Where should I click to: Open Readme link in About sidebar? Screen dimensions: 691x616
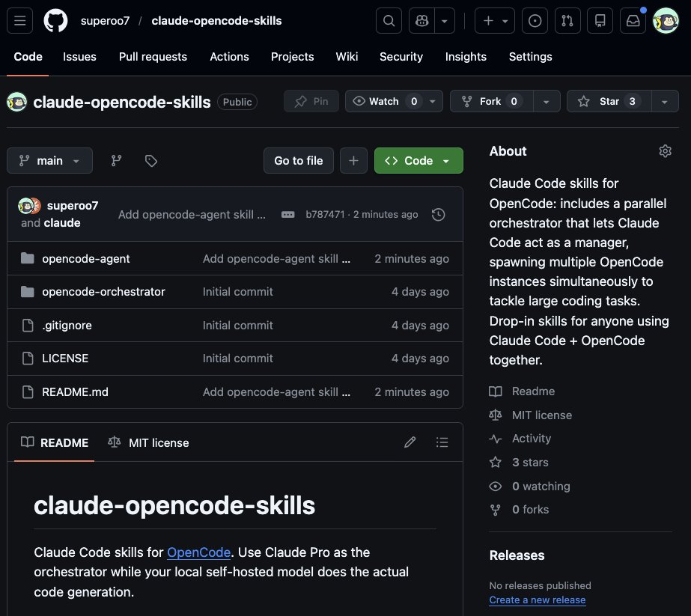coord(522,391)
